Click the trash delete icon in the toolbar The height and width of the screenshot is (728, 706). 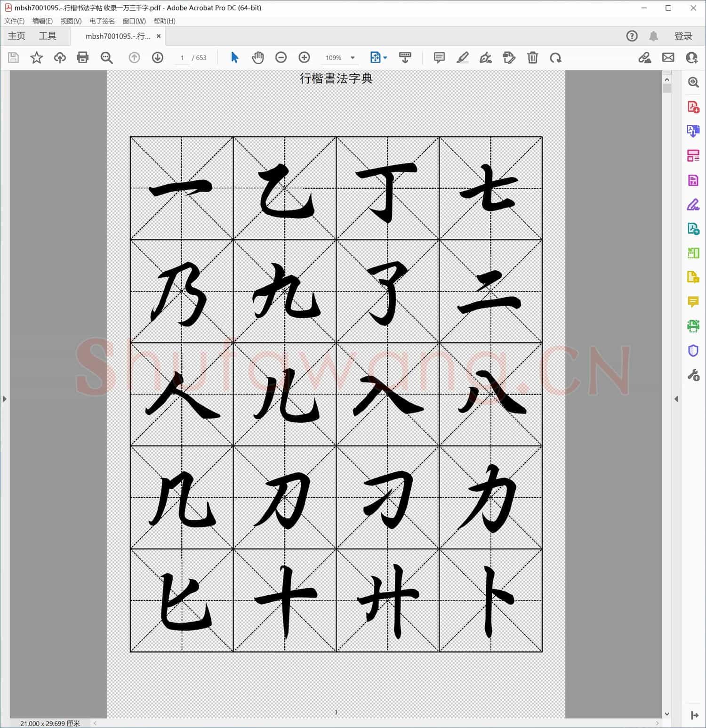tap(533, 57)
